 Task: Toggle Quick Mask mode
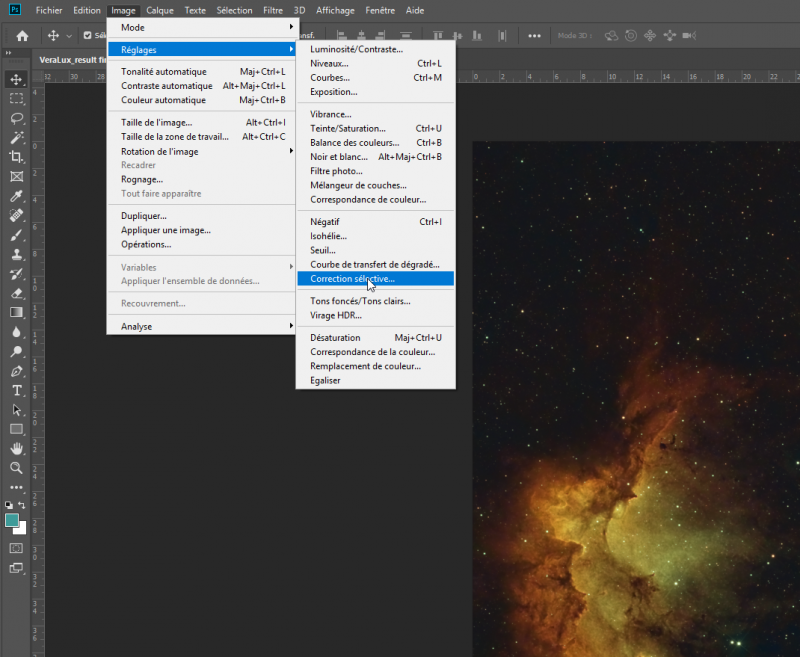16,548
